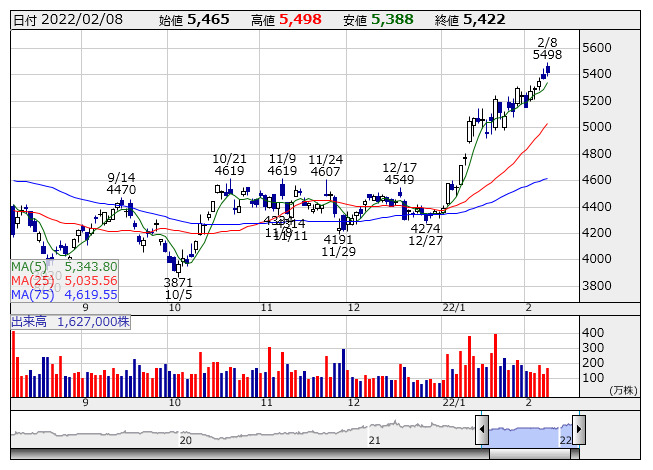Click the 12/17 4549 annotation
The width and height of the screenshot is (653, 470).
tap(399, 174)
